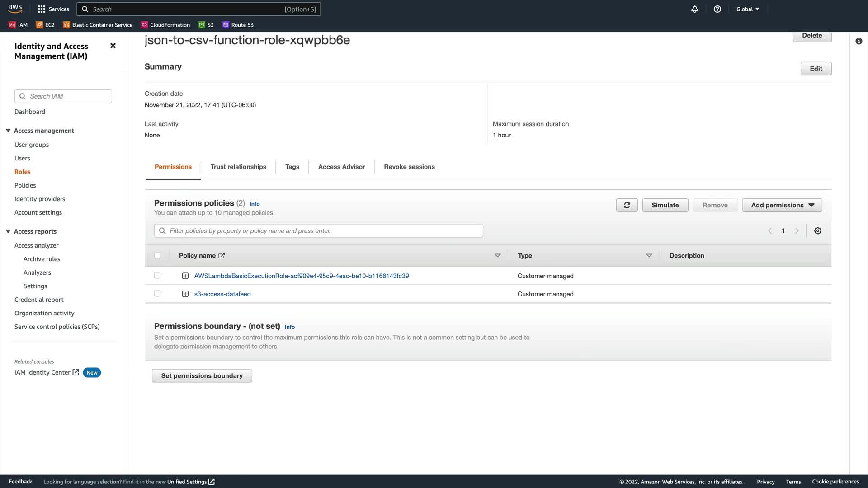Click the info circle icon at right edge
868x488 pixels.
859,41
